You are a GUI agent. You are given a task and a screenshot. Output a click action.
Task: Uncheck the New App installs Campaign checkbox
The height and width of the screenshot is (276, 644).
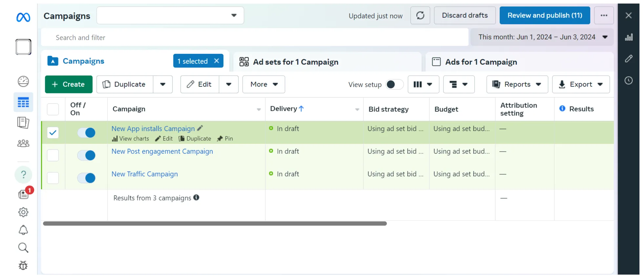(x=53, y=133)
